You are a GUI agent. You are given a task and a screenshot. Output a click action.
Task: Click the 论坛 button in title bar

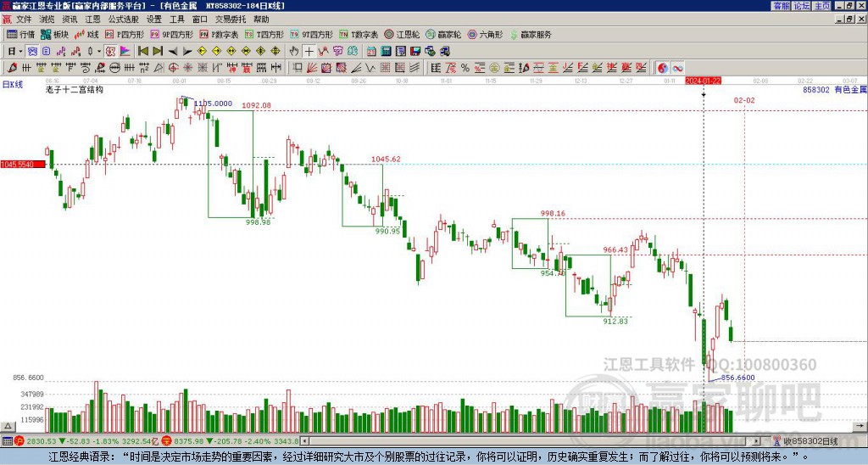802,6
